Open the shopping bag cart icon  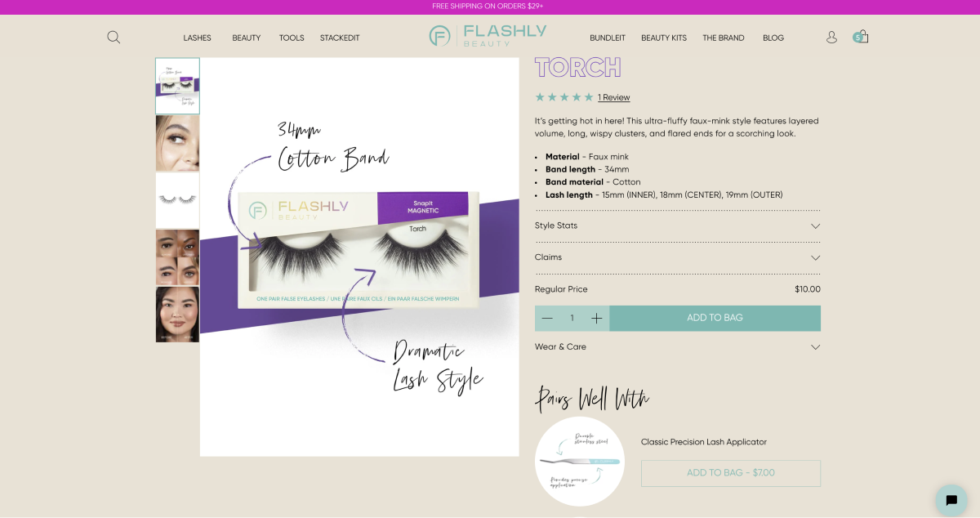(861, 37)
